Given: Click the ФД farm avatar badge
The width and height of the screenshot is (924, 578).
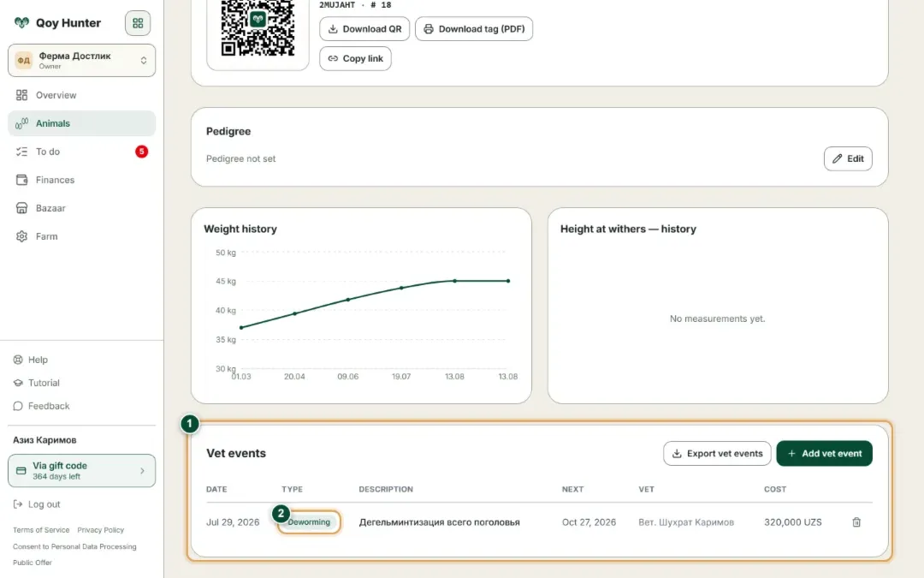Looking at the screenshot, I should click(x=24, y=60).
